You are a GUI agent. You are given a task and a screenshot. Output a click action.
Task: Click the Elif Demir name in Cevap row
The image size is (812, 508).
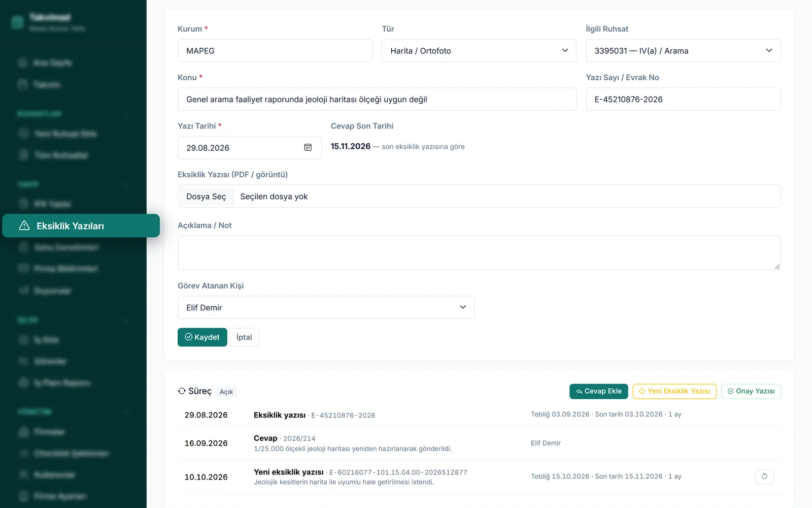tap(546, 443)
